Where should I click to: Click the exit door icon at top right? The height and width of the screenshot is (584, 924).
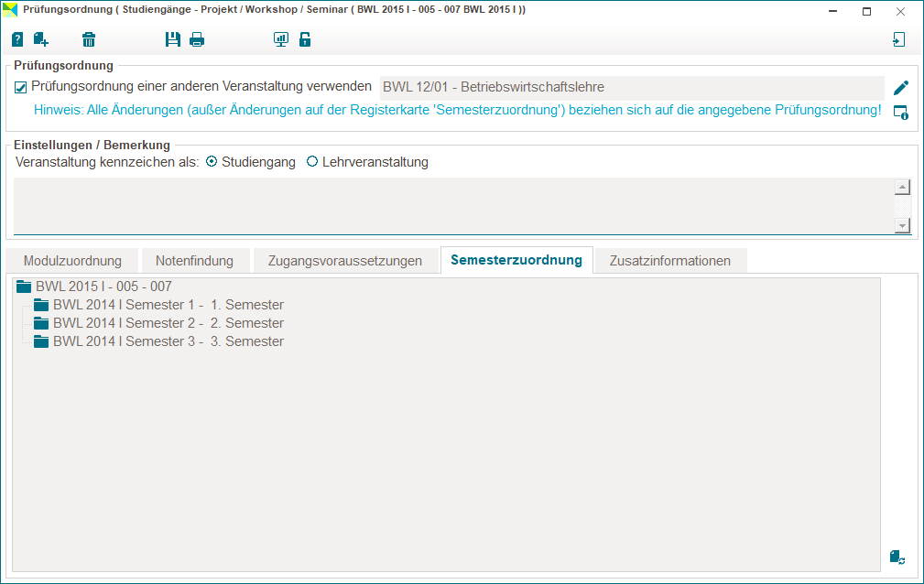899,39
